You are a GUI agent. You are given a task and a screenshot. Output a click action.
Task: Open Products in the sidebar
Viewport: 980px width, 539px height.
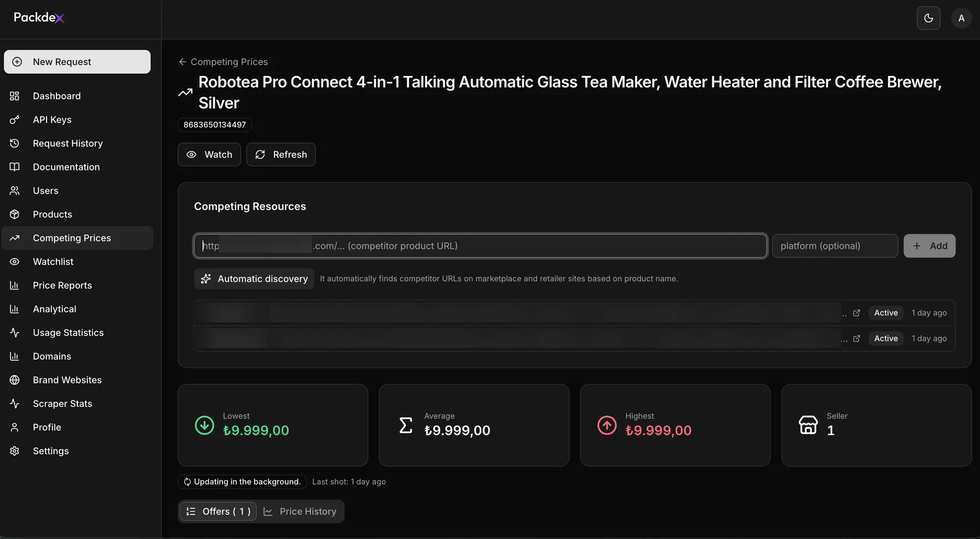point(77,214)
